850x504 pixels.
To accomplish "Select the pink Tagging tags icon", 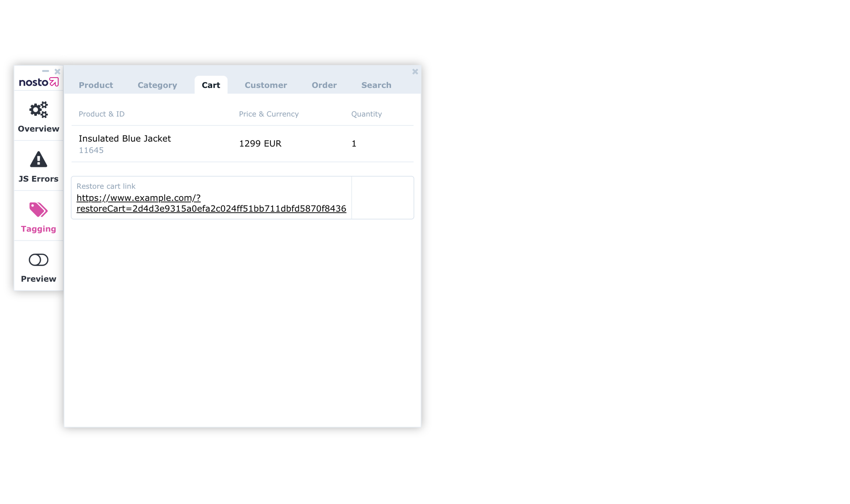I will coord(38,210).
